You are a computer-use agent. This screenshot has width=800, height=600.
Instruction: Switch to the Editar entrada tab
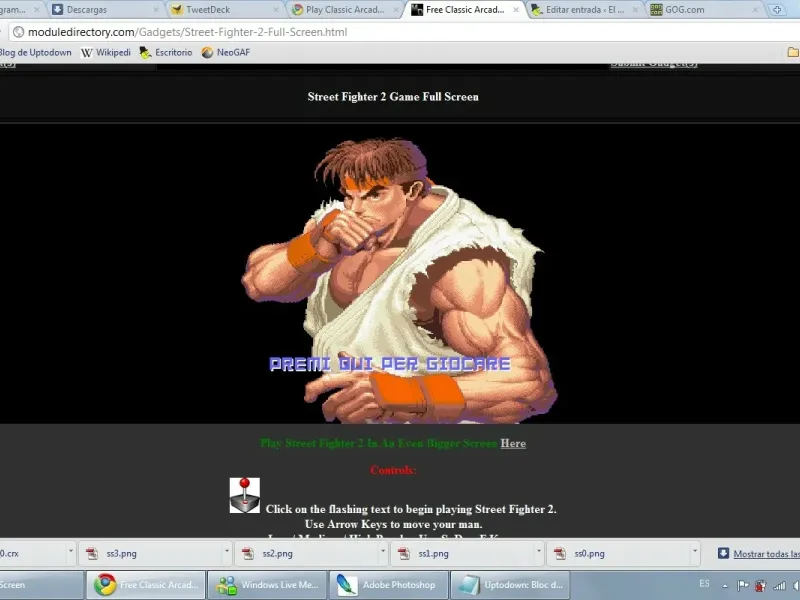[x=584, y=10]
